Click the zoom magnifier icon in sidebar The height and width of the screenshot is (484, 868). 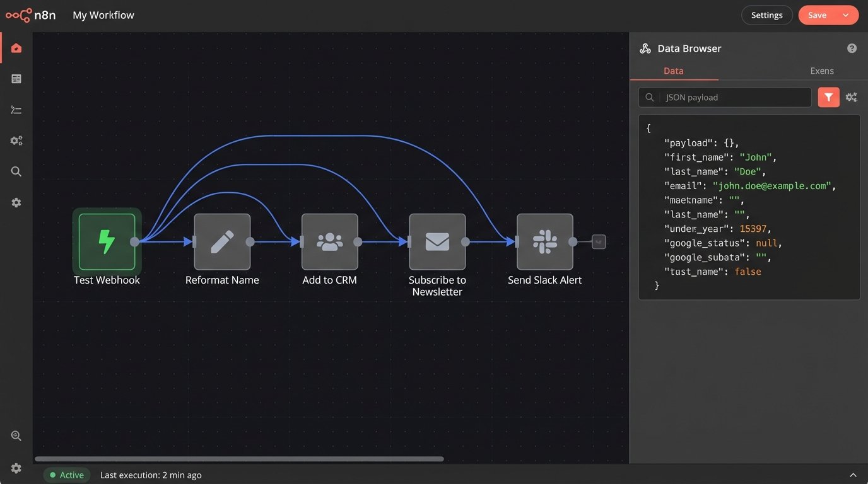(16, 435)
